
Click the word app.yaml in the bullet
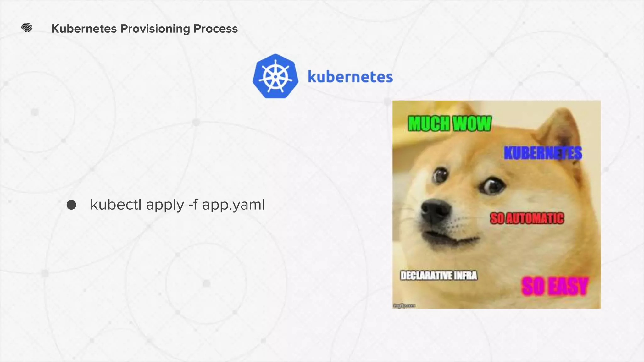point(233,205)
